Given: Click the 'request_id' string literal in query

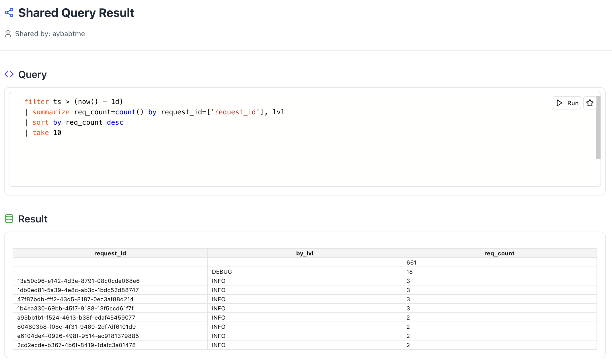Looking at the screenshot, I should point(235,112).
